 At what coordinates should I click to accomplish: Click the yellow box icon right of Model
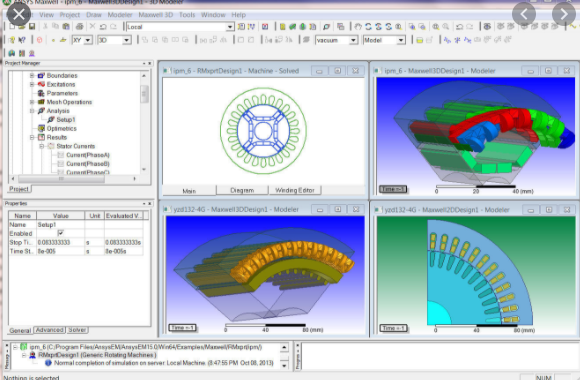click(419, 40)
